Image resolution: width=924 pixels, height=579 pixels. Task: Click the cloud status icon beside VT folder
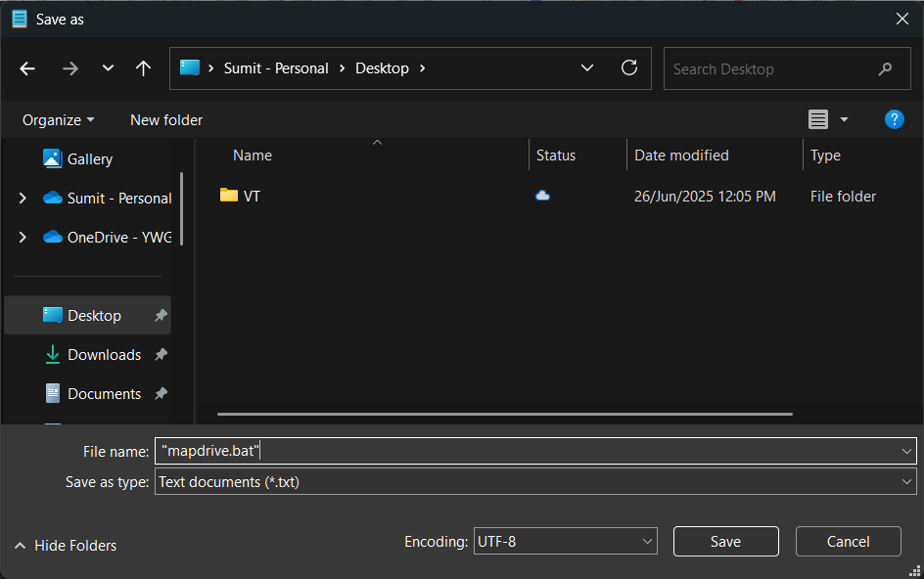click(x=542, y=196)
